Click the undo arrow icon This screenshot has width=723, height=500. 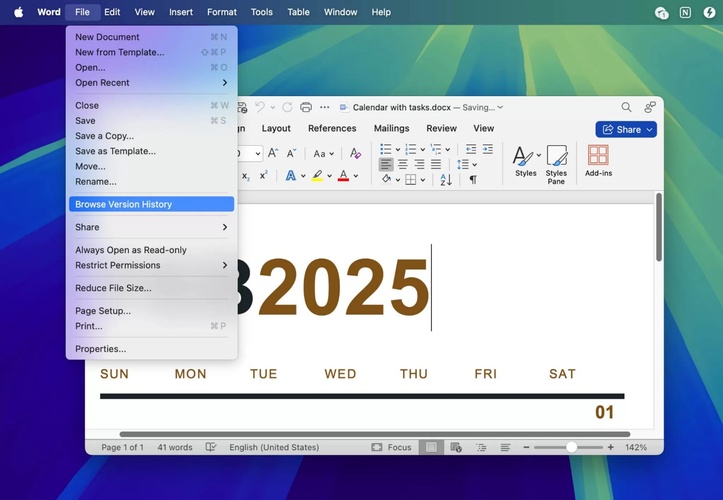pyautogui.click(x=260, y=107)
